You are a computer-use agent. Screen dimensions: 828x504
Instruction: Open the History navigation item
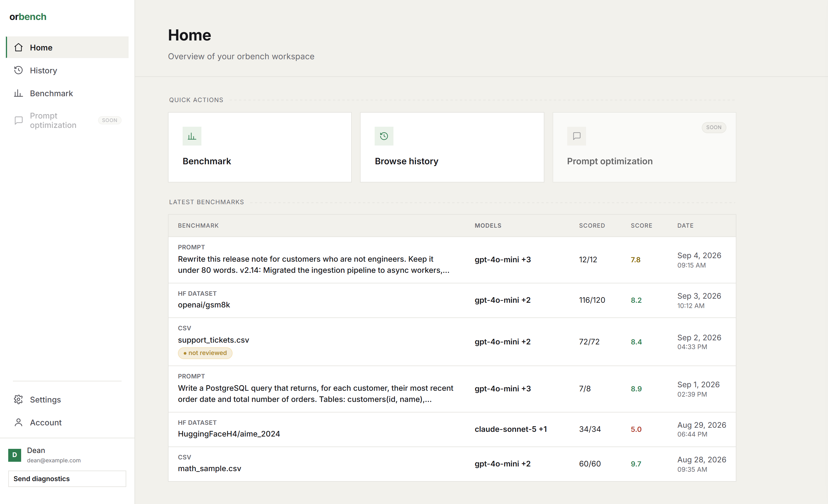click(67, 70)
